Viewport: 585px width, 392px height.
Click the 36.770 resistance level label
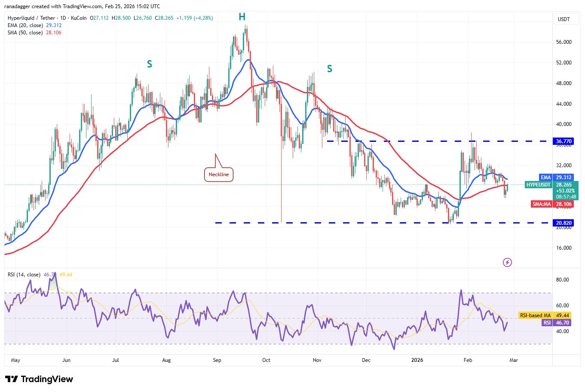pos(564,141)
